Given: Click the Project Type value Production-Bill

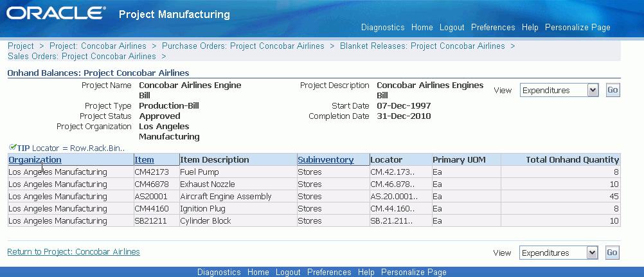Looking at the screenshot, I should pos(169,105).
